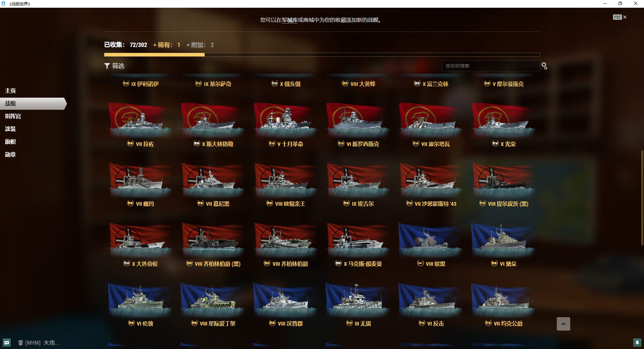Click the vertical scrollbar thumb
The image size is (644, 349).
click(x=642, y=198)
